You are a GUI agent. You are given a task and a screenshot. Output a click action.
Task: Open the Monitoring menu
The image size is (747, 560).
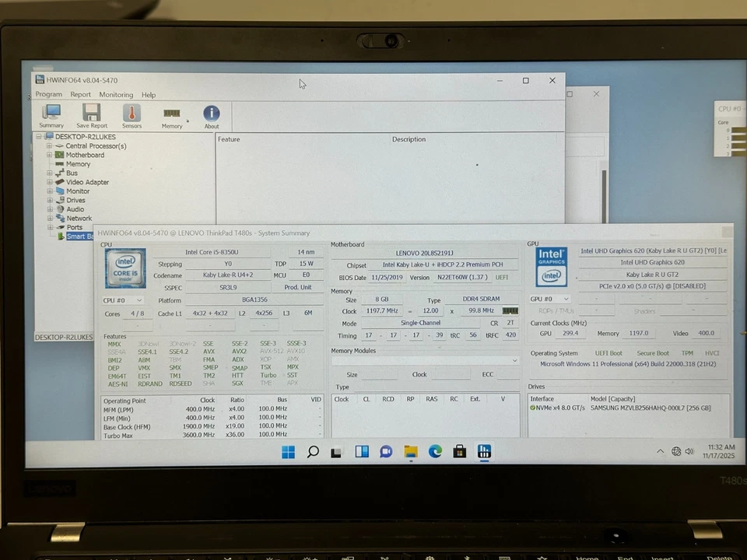click(x=116, y=94)
